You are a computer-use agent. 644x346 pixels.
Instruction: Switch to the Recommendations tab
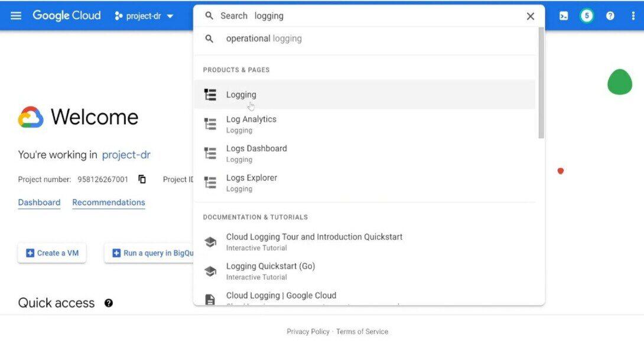tap(109, 202)
